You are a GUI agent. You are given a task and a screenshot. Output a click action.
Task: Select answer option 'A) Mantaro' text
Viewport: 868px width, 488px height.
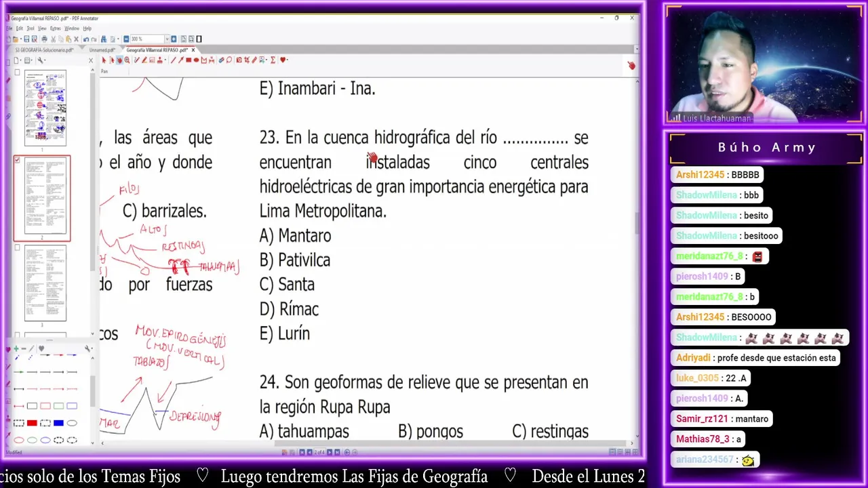tap(295, 236)
